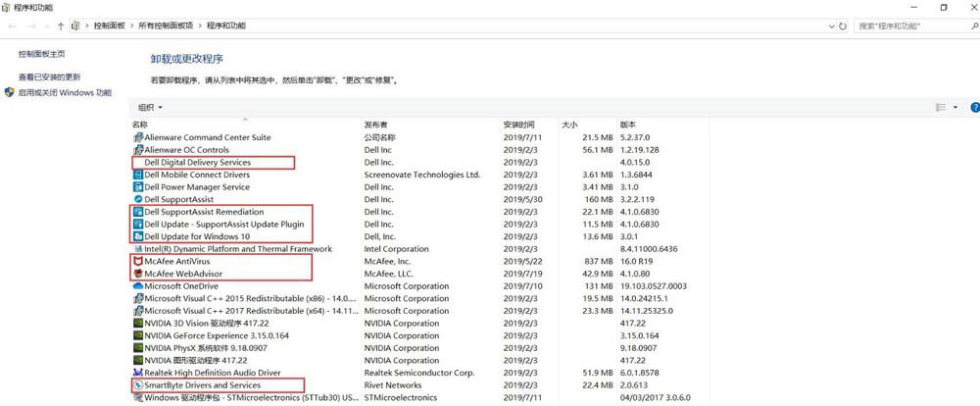Click the SmartByte Drivers and Services icon
980x406 pixels.
[138, 385]
